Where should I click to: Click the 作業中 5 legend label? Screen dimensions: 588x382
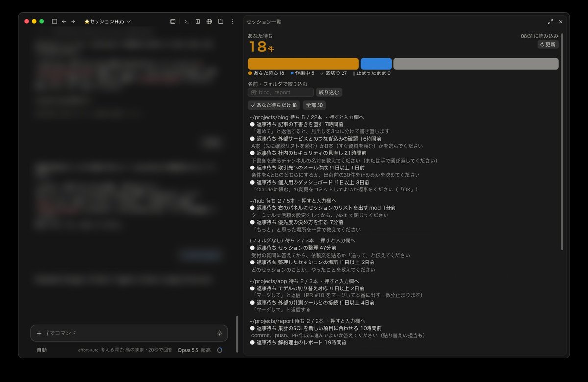(x=302, y=73)
